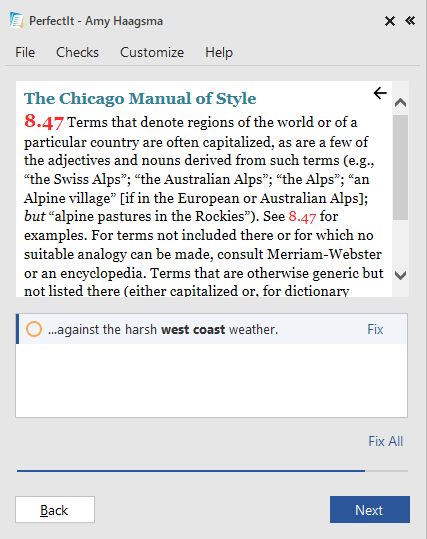Open the File menu

25,52
